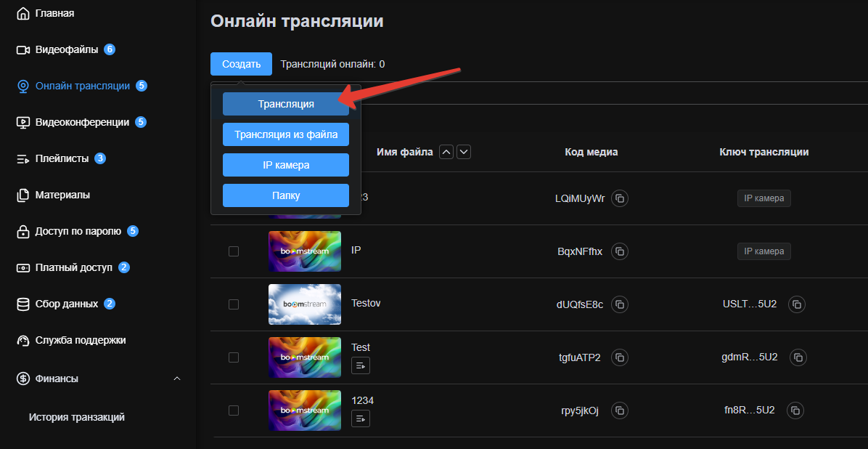The height and width of the screenshot is (449, 868).
Task: Click the Онлайн трансляции webcam icon
Action: pyautogui.click(x=22, y=86)
